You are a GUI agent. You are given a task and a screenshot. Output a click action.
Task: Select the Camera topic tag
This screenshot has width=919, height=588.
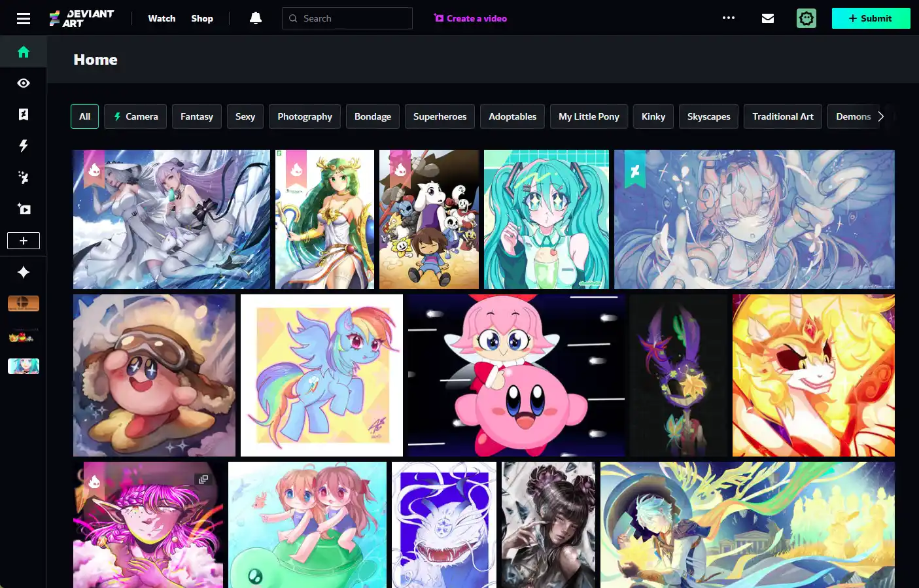pos(135,116)
